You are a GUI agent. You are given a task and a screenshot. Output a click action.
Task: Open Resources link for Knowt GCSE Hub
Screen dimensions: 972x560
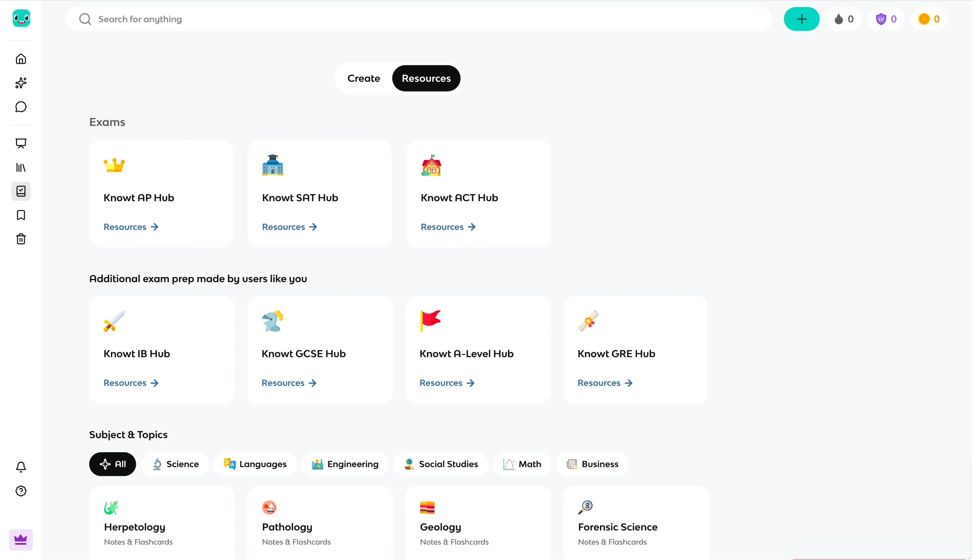point(289,383)
